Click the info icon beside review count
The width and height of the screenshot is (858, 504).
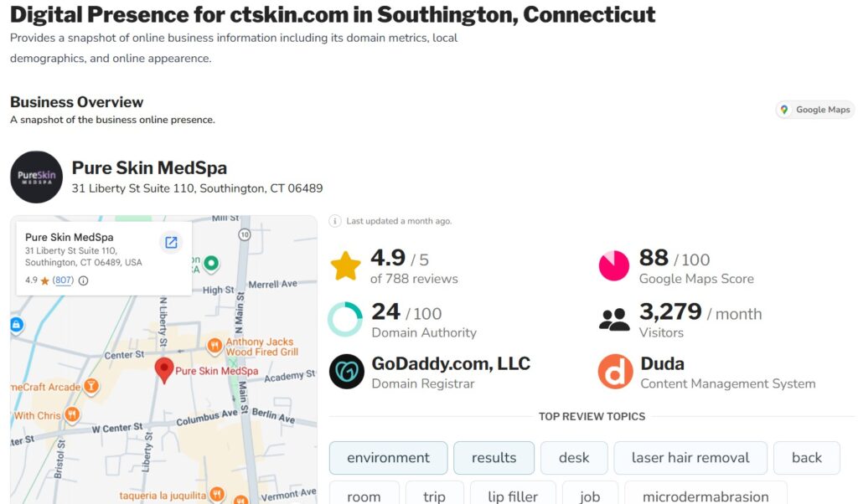(83, 280)
